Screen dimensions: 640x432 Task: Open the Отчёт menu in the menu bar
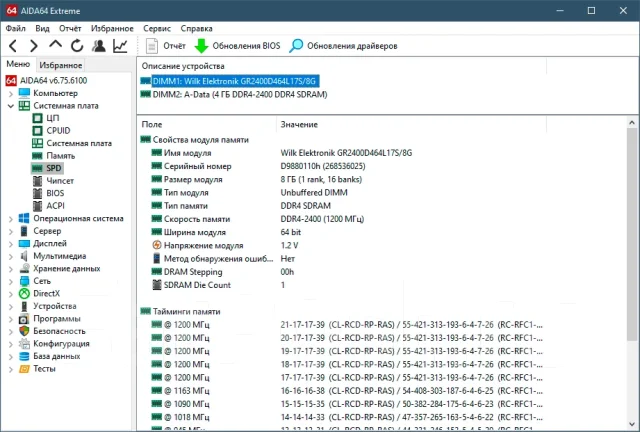click(x=70, y=29)
